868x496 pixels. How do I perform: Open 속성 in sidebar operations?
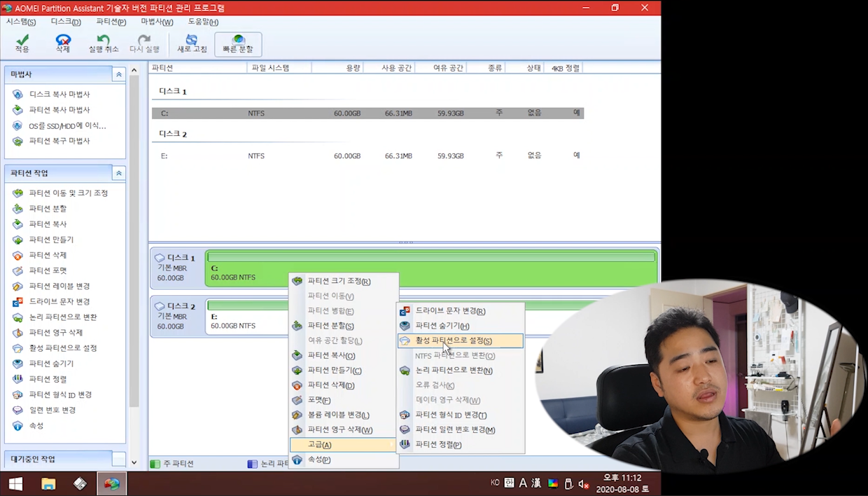tap(28, 425)
